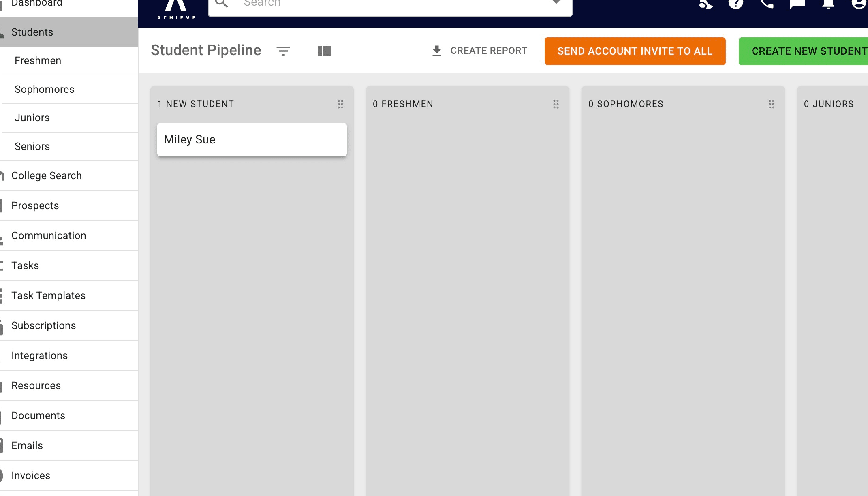Open the Miley Sue student card
This screenshot has width=868, height=496.
click(x=252, y=139)
